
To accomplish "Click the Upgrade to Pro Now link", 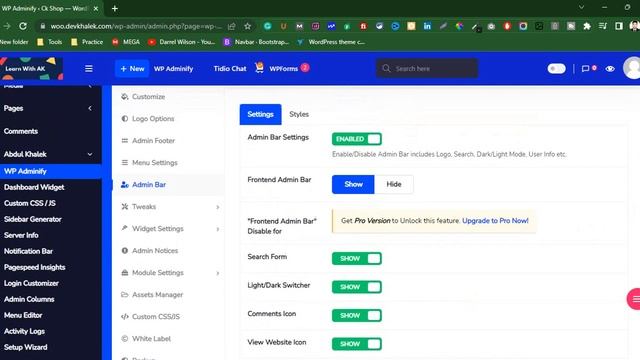I will coord(495,220).
